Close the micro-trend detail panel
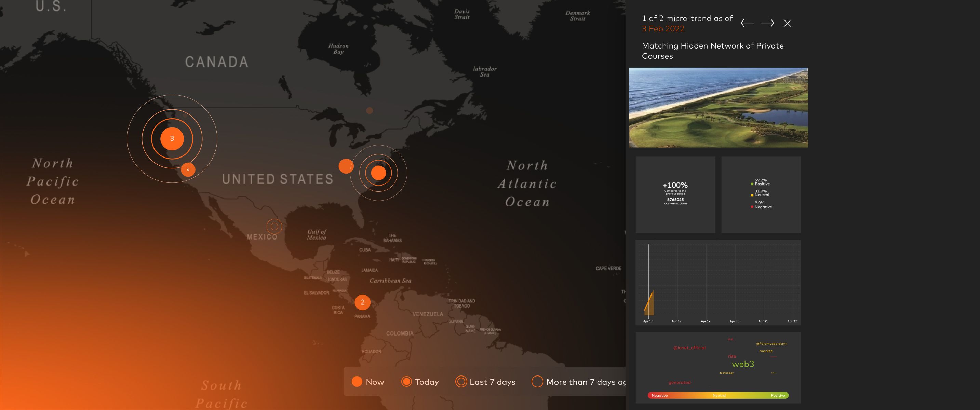Screen dimensions: 980x410 tap(787, 23)
